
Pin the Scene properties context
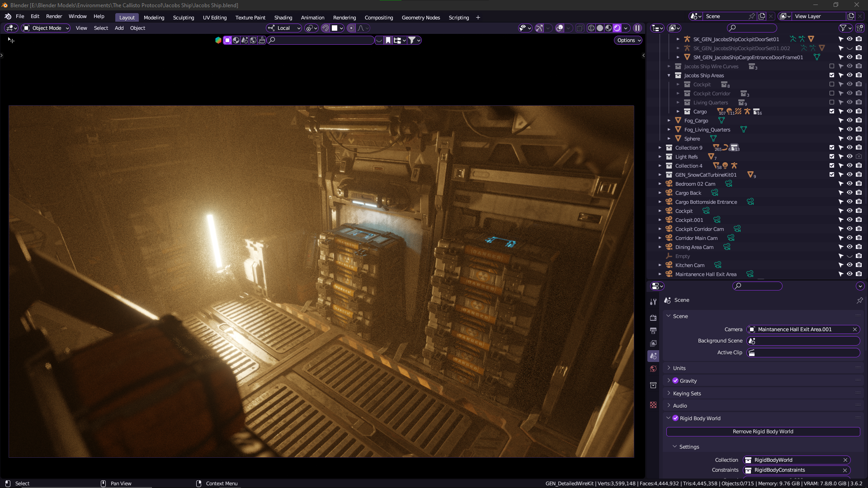pyautogui.click(x=859, y=300)
